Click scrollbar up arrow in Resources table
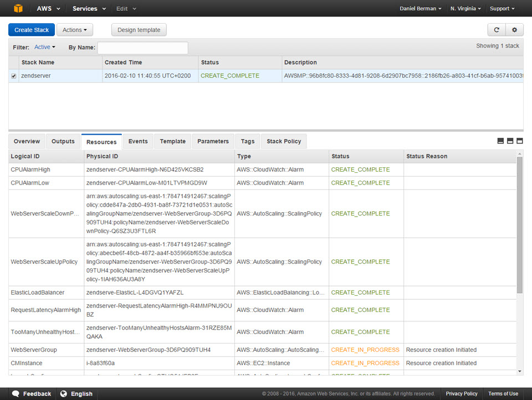 coord(519,154)
